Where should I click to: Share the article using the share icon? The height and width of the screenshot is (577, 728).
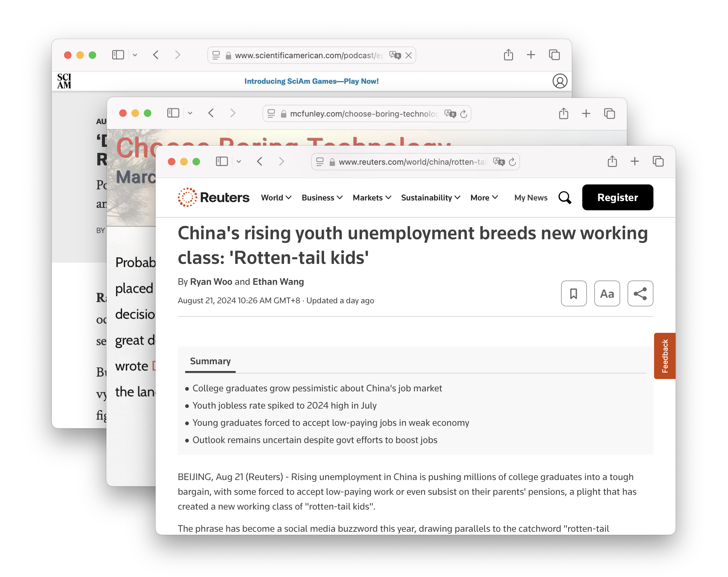[x=640, y=293]
